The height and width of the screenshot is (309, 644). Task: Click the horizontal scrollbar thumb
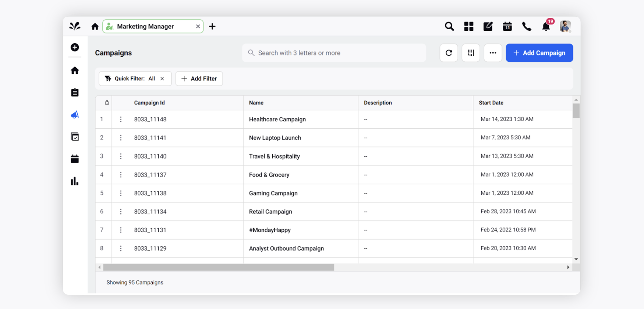pos(219,267)
